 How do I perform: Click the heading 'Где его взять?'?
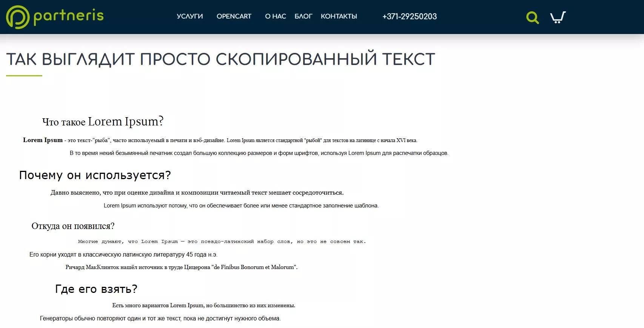point(96,289)
